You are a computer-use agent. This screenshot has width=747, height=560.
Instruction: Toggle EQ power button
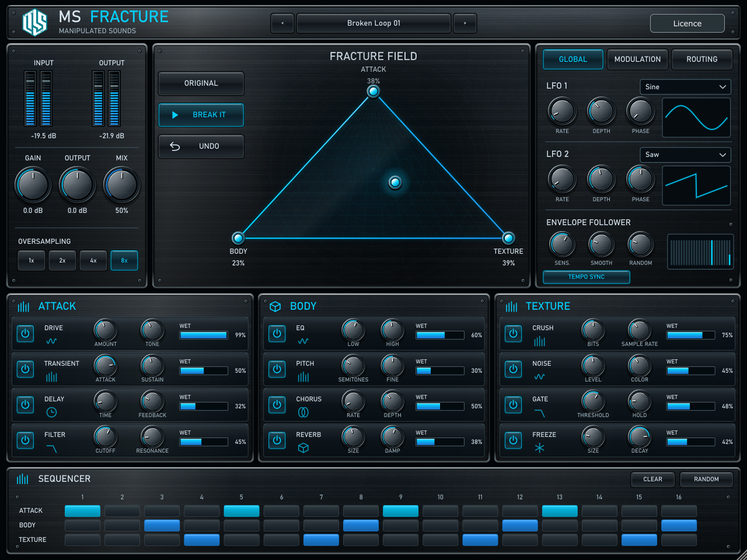[277, 334]
